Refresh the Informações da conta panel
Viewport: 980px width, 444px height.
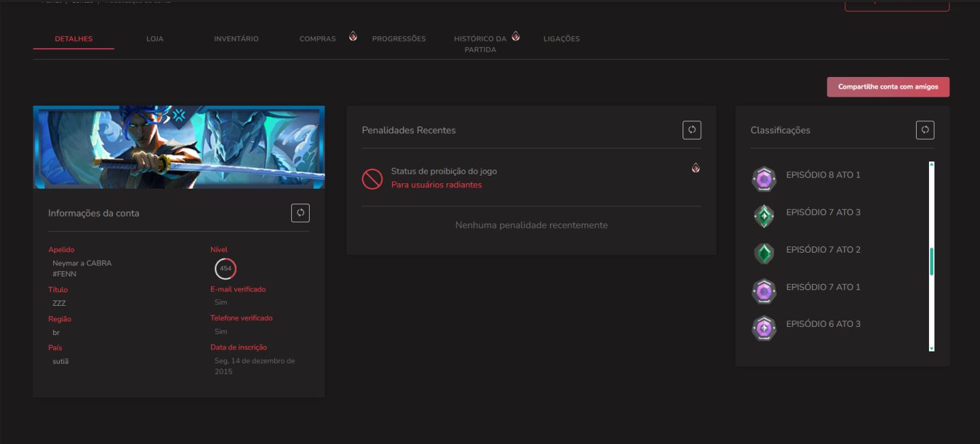pos(300,213)
